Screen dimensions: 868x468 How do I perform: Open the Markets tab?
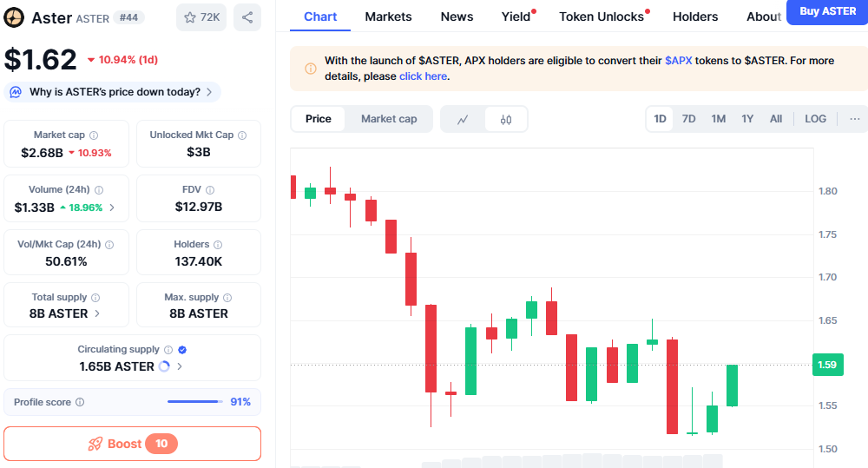click(388, 16)
